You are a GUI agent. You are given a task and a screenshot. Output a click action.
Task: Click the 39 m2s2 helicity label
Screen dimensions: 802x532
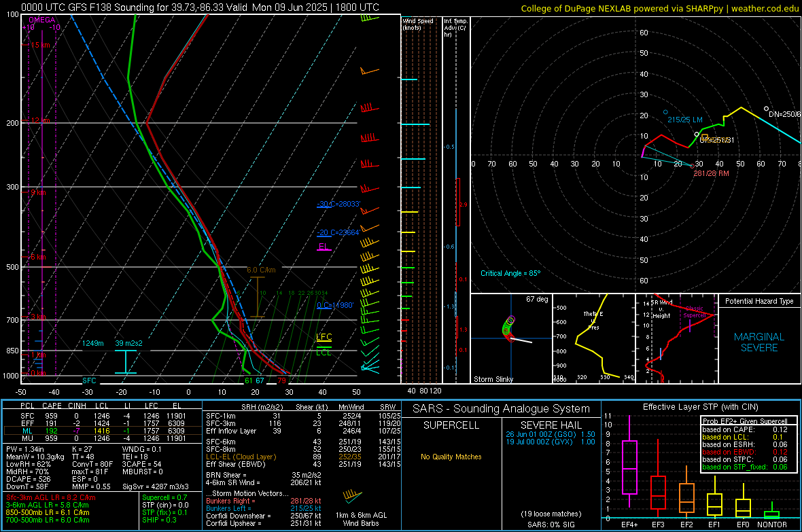click(128, 343)
